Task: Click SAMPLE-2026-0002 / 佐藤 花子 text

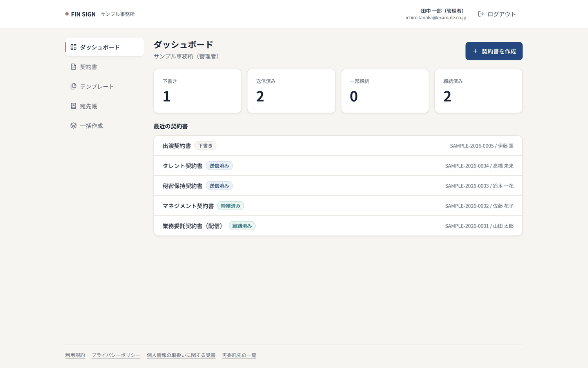Action: (x=479, y=206)
